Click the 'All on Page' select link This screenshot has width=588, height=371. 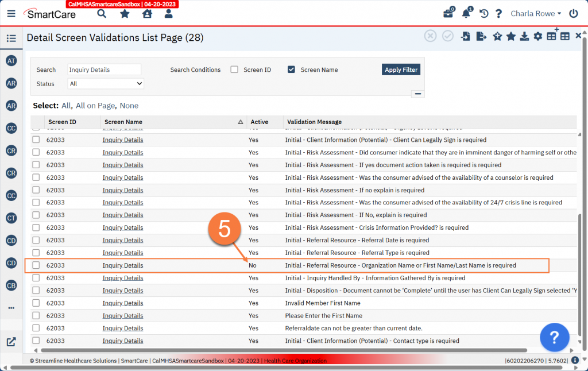[95, 106]
